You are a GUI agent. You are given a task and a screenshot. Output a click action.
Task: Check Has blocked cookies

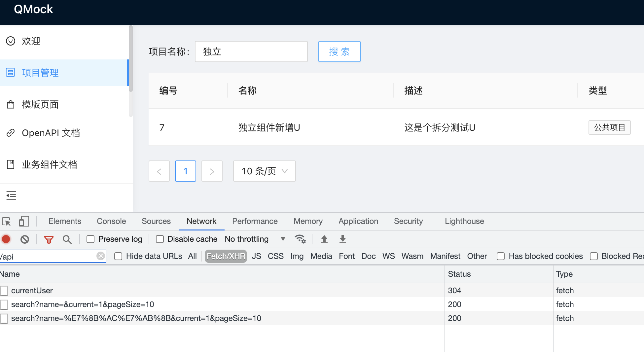(x=501, y=256)
